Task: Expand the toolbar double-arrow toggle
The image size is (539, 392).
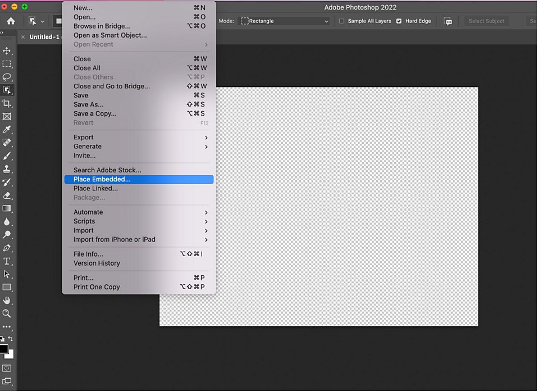Action: click(x=2, y=33)
